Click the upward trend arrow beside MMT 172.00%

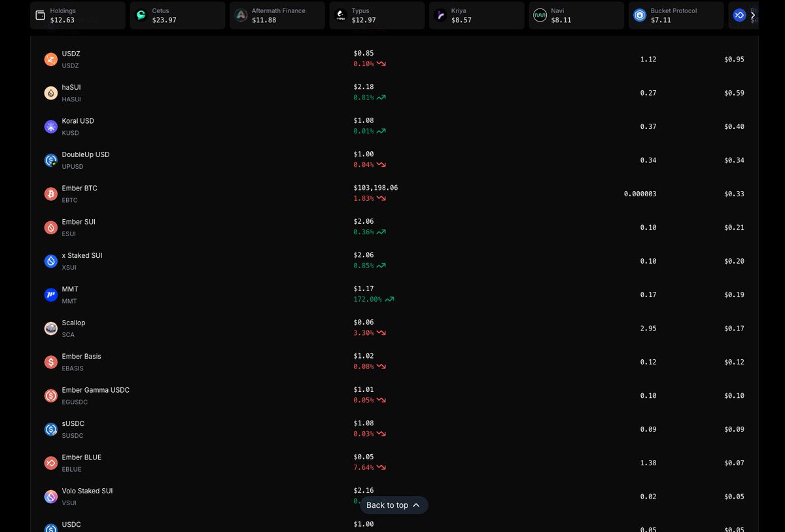click(390, 299)
